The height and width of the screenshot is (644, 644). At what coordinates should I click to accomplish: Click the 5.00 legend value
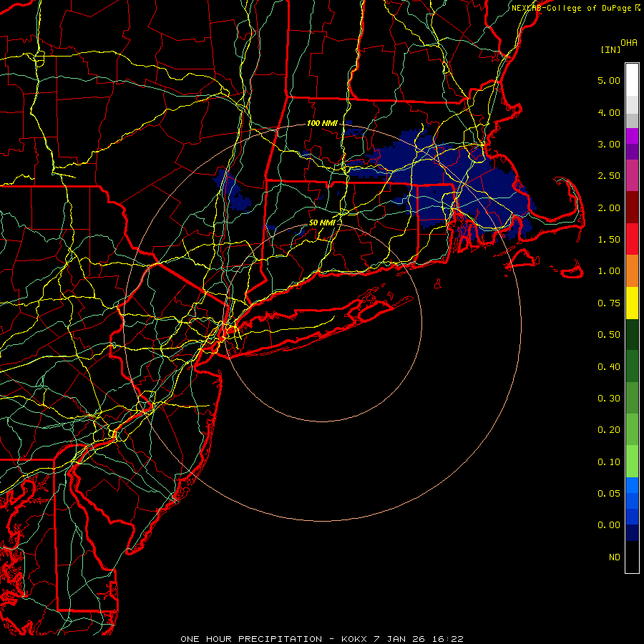(609, 80)
